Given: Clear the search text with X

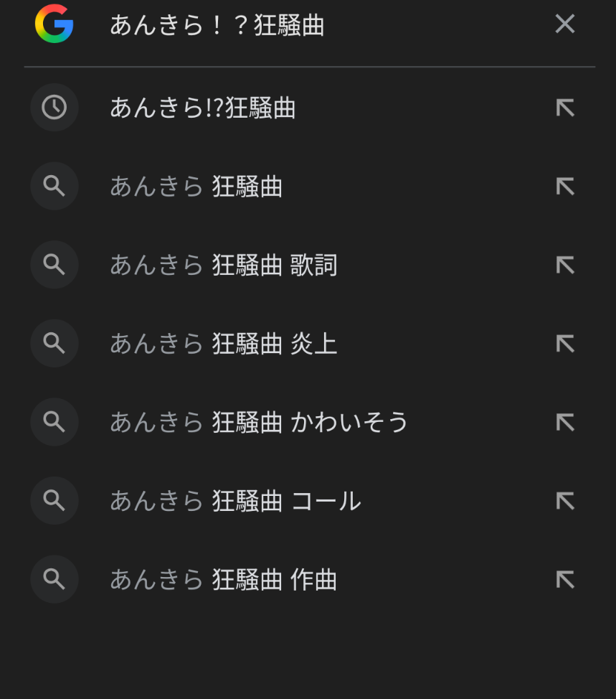Looking at the screenshot, I should click(565, 24).
